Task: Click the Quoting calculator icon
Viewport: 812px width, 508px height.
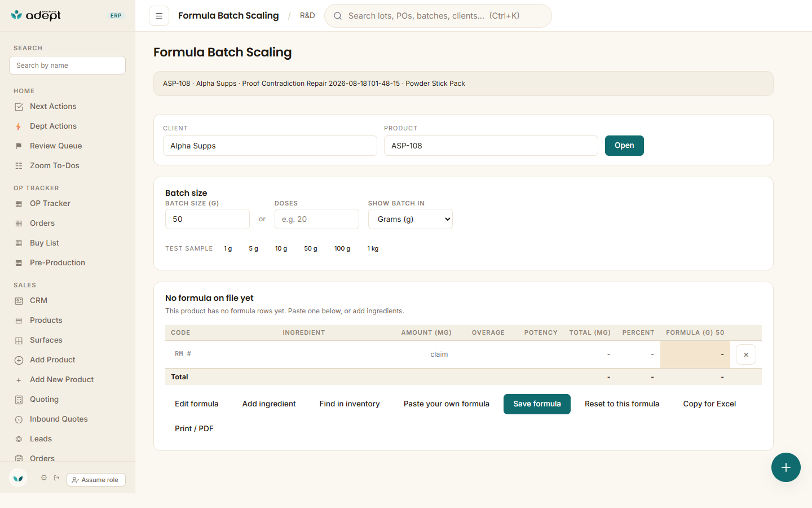Action: (19, 400)
